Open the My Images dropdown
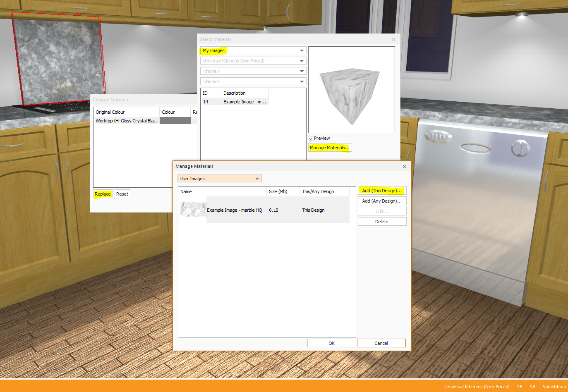 [x=253, y=50]
